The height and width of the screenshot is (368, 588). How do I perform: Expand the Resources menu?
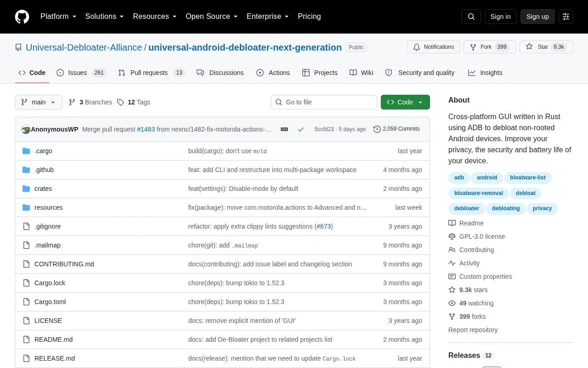155,17
